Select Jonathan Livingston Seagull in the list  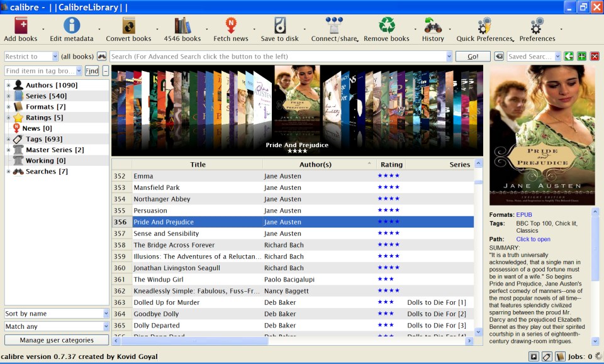pyautogui.click(x=293, y=268)
